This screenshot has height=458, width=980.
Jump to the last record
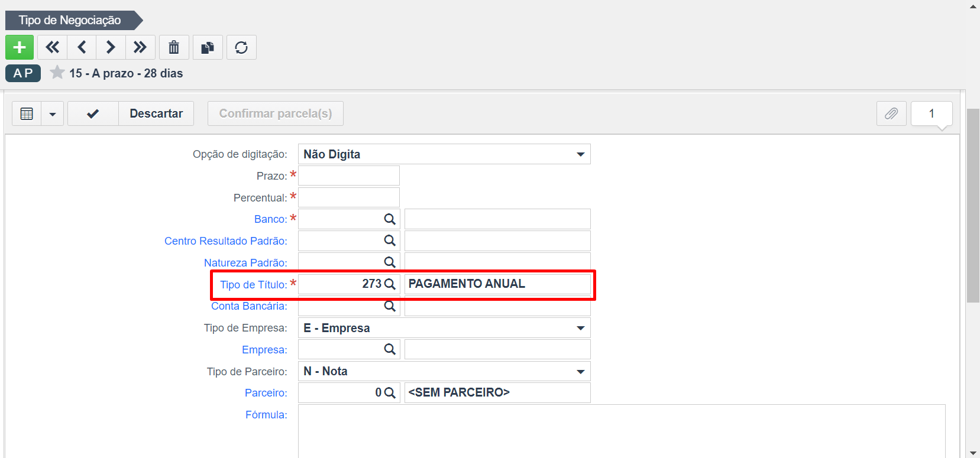point(140,47)
